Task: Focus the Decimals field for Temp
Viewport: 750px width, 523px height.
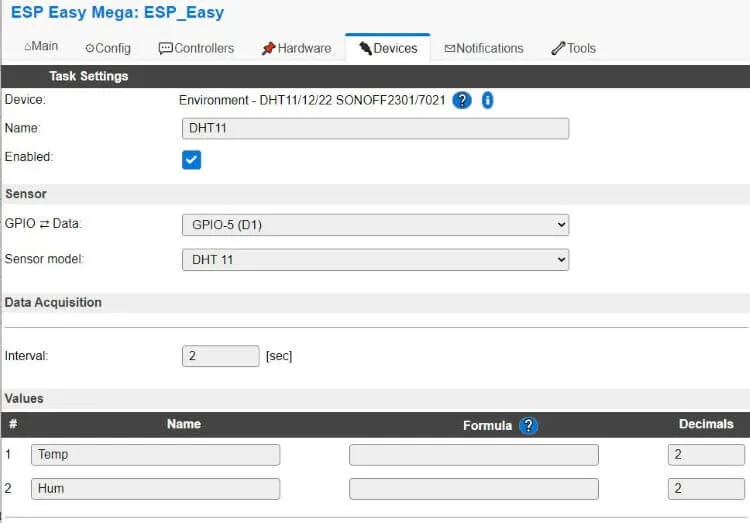Action: [x=706, y=455]
